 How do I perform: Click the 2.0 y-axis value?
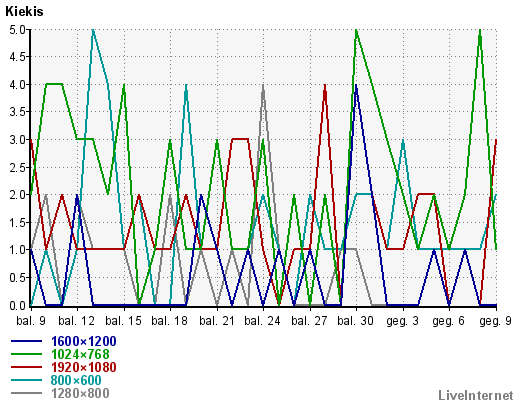pos(17,195)
